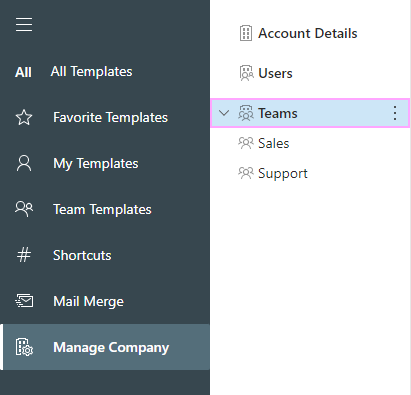Click the team icon beside Support
411x395 pixels.
pos(246,173)
